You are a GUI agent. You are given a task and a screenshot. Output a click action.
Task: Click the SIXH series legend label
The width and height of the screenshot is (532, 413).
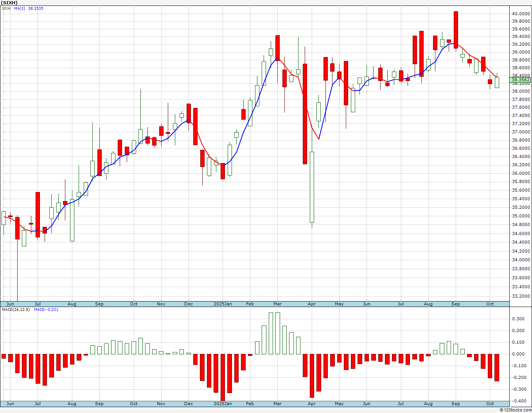7,8
